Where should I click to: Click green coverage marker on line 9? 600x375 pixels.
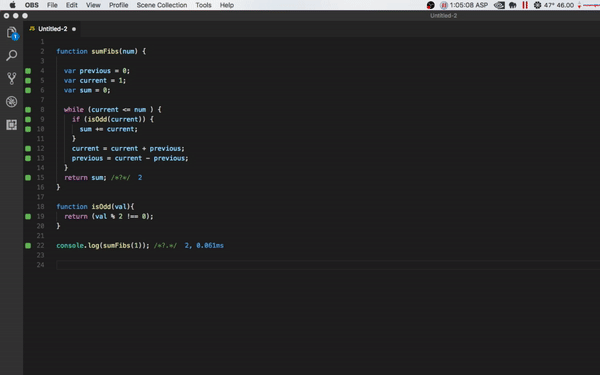28,119
